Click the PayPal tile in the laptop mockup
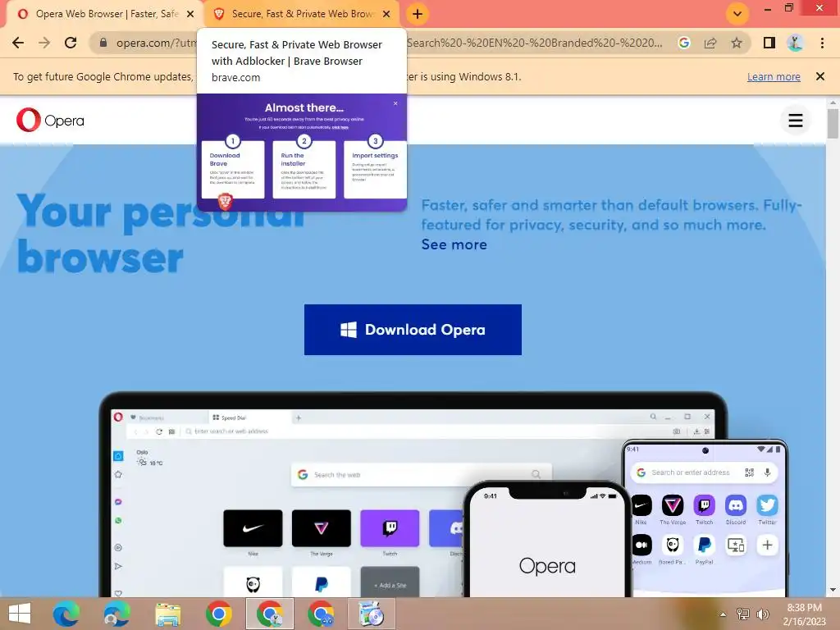Viewport: 840px width, 630px height. pos(322,582)
